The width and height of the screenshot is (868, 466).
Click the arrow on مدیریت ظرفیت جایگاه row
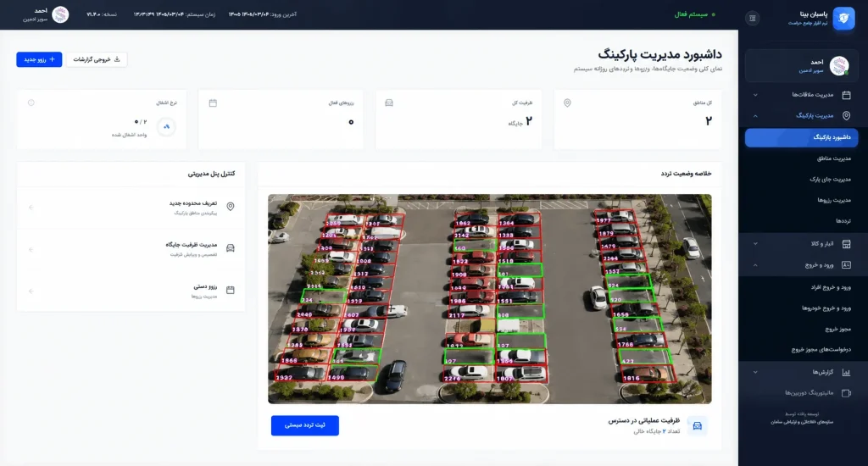(x=31, y=250)
